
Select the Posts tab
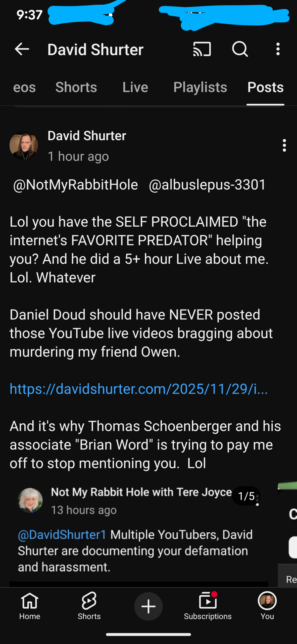(x=265, y=87)
